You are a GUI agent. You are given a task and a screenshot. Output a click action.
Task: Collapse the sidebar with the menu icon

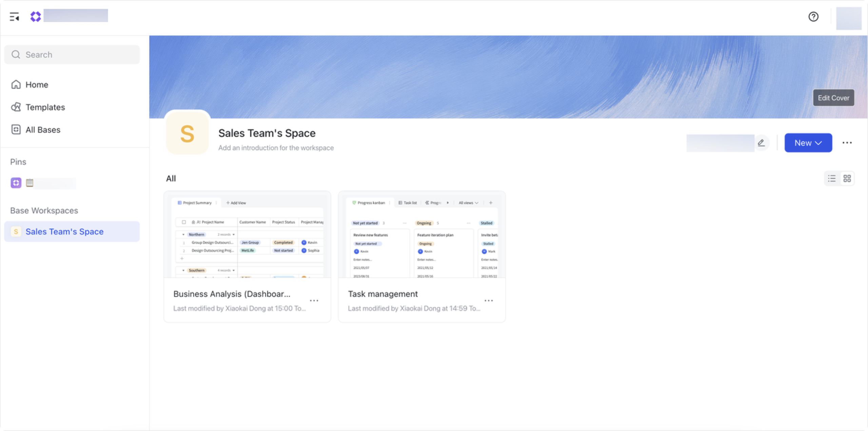click(14, 17)
